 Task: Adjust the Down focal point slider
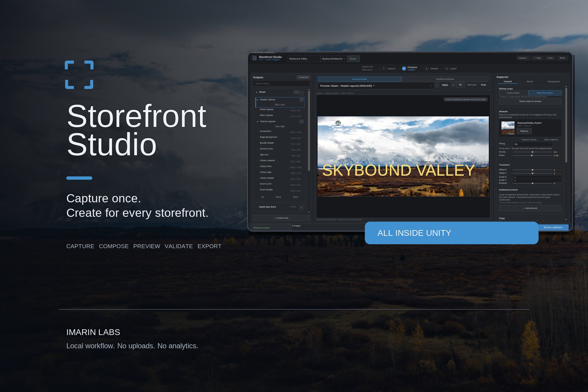pos(533,156)
